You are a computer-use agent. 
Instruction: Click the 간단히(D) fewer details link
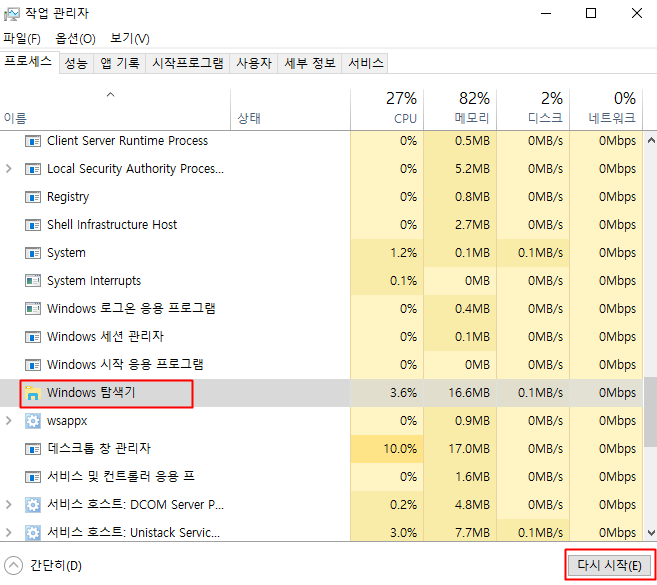pos(56,566)
